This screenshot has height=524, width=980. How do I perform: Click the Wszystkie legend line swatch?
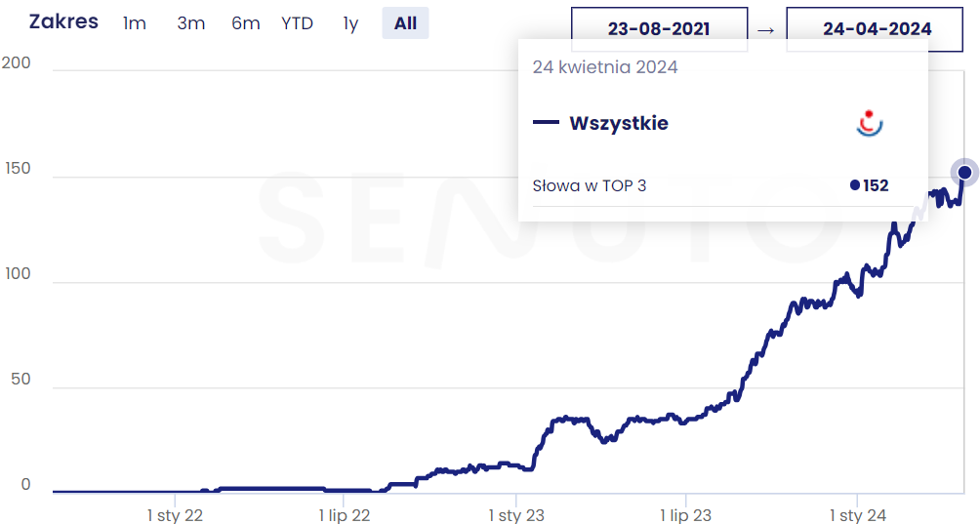pyautogui.click(x=545, y=123)
